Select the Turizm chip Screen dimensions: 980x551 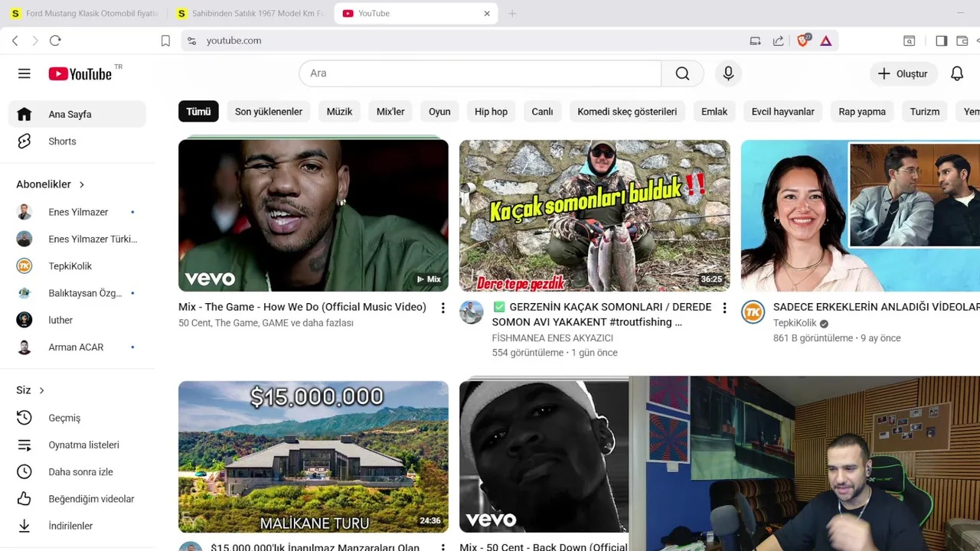point(925,112)
